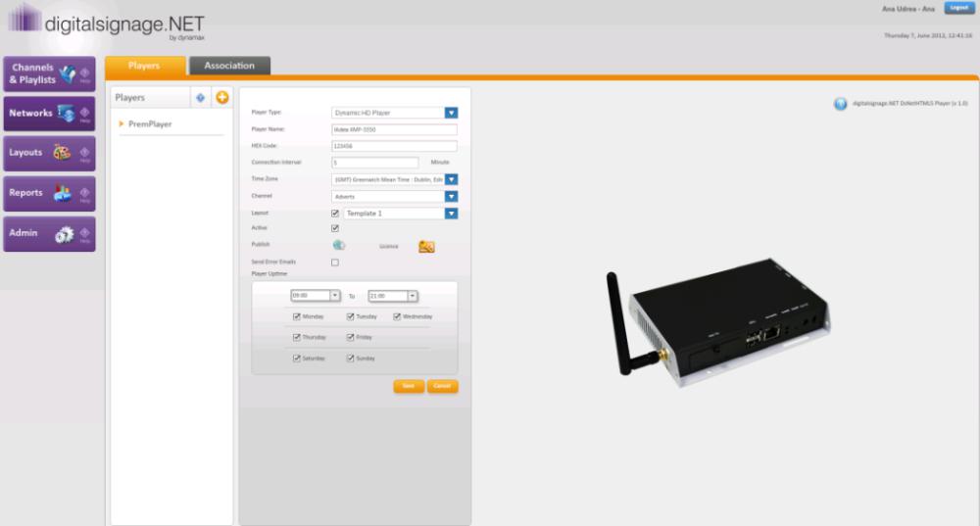The height and width of the screenshot is (526, 980).
Task: Click the Help icon on Admin button
Action: click(85, 234)
